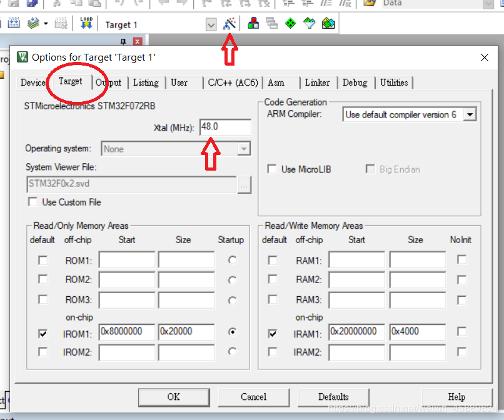Viewport: 504px width, 420px height.
Task: Check the IROM2 default checkbox
Action: pyautogui.click(x=43, y=351)
